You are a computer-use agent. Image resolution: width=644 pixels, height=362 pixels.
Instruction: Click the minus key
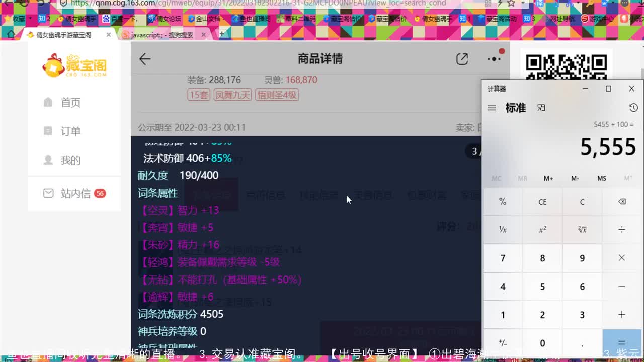(x=622, y=287)
